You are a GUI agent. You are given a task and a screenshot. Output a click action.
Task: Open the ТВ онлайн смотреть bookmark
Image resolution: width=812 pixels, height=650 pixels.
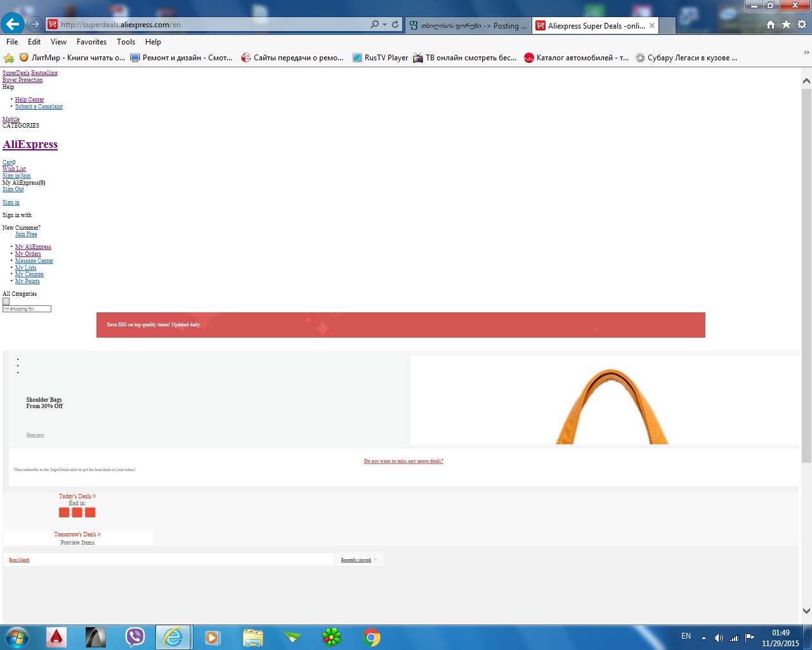coord(465,58)
